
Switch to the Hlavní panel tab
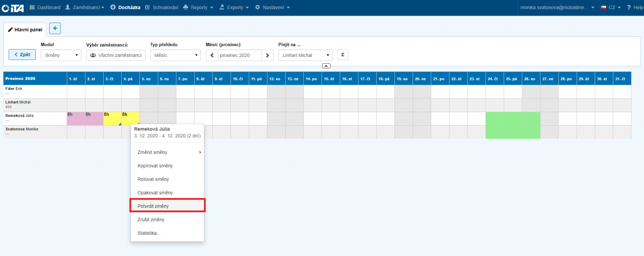(25, 30)
